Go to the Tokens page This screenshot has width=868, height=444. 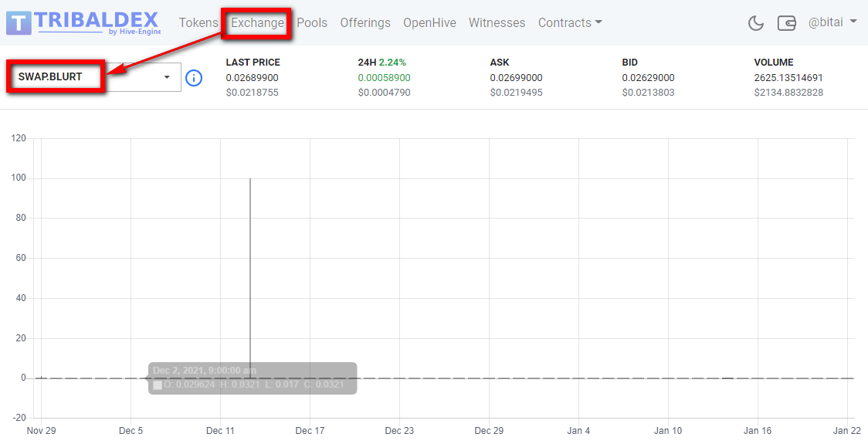point(198,22)
